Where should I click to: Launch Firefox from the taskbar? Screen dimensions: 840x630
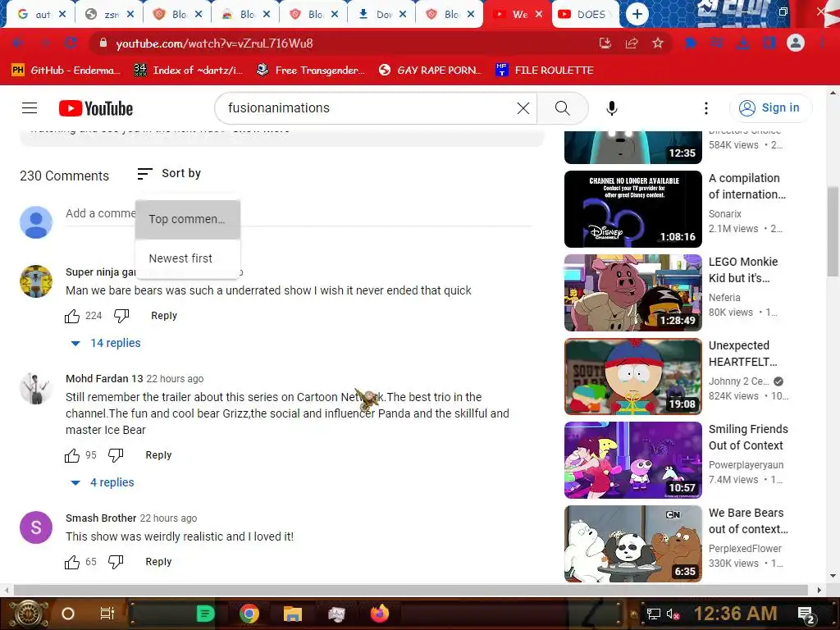[380, 614]
